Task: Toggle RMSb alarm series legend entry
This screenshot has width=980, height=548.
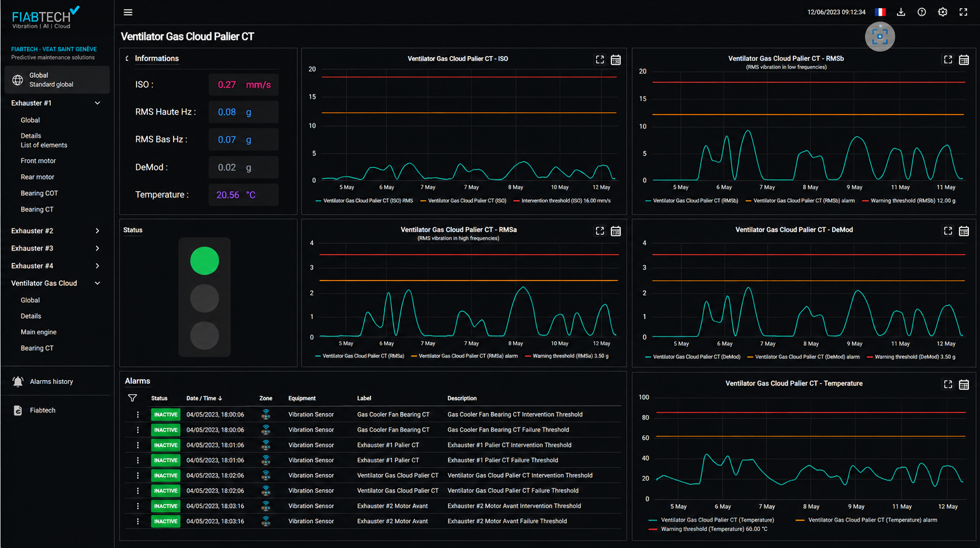Action: pos(800,201)
